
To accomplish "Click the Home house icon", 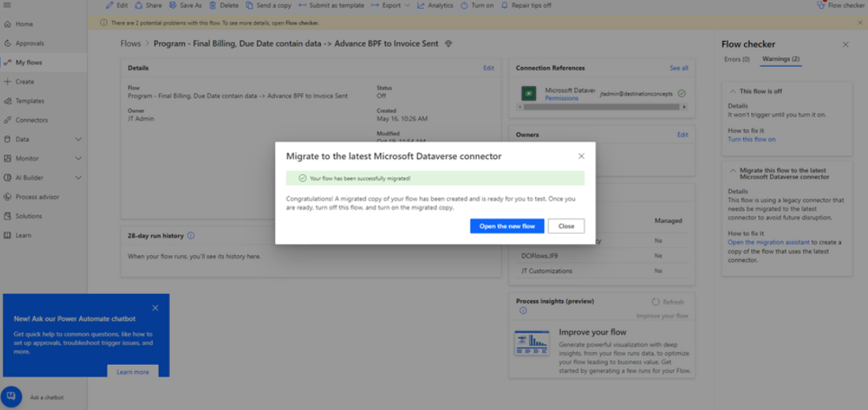I will pos(7,24).
